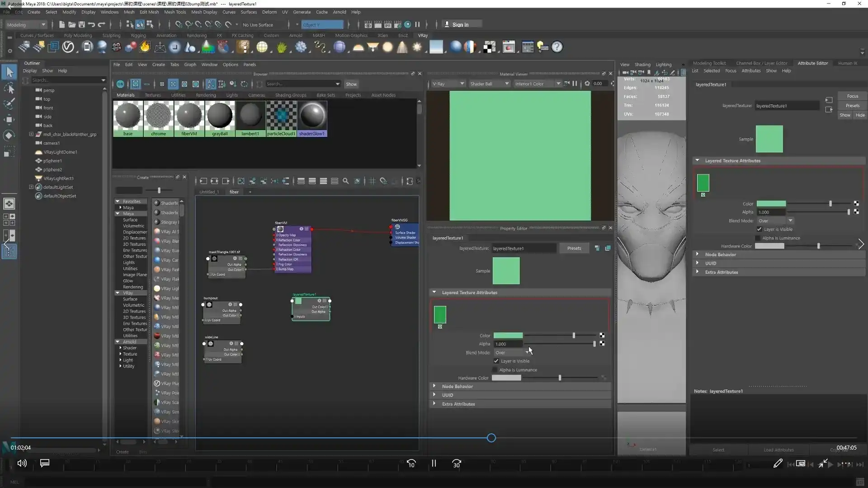
Task: Switch to the Textures tab in browser
Action: (x=153, y=95)
